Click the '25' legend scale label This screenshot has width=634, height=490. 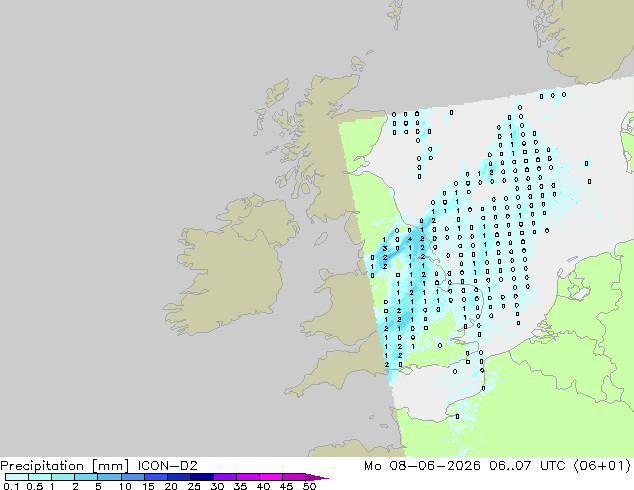(194, 486)
